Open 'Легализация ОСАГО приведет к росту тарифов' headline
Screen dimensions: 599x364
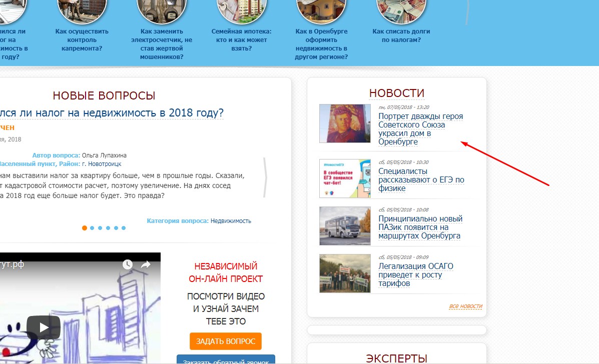coord(416,274)
